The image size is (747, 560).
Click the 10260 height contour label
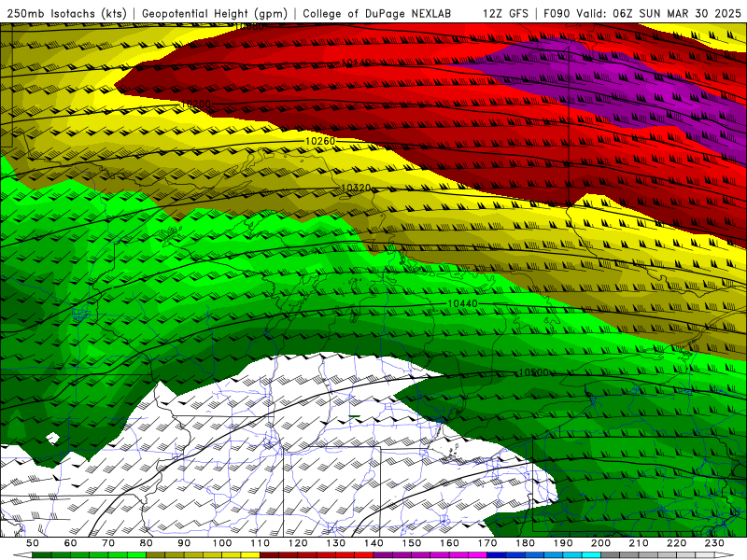pos(320,141)
